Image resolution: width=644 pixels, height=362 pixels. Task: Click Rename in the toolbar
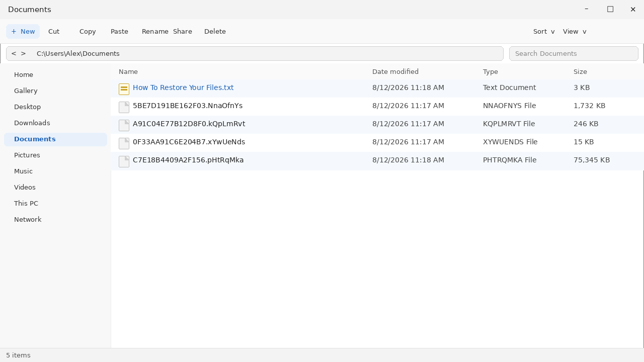tap(155, 31)
